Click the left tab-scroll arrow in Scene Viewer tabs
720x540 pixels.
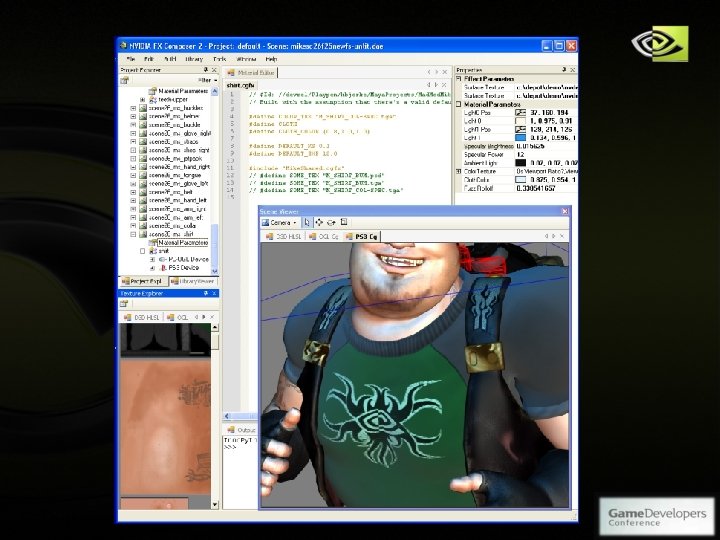click(x=546, y=236)
